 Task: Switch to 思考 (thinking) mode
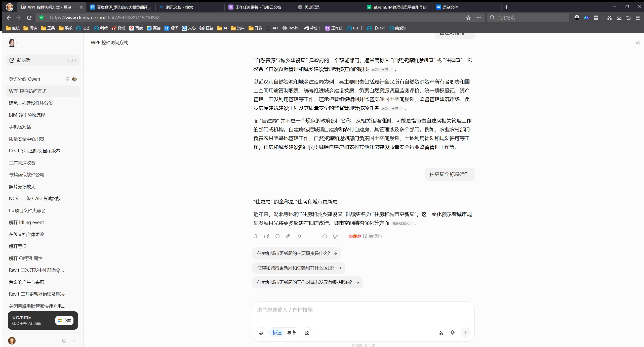pyautogui.click(x=291, y=332)
